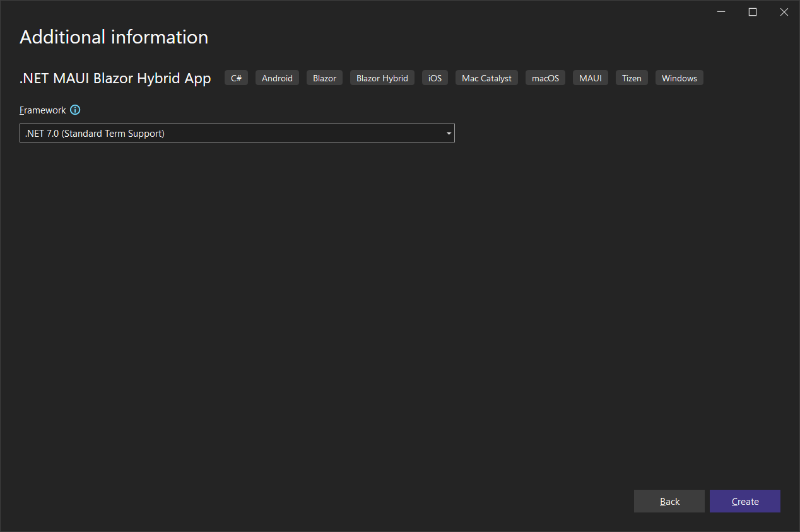Click the Blazor tag
Viewport: 800px width, 532px height.
tap(324, 78)
